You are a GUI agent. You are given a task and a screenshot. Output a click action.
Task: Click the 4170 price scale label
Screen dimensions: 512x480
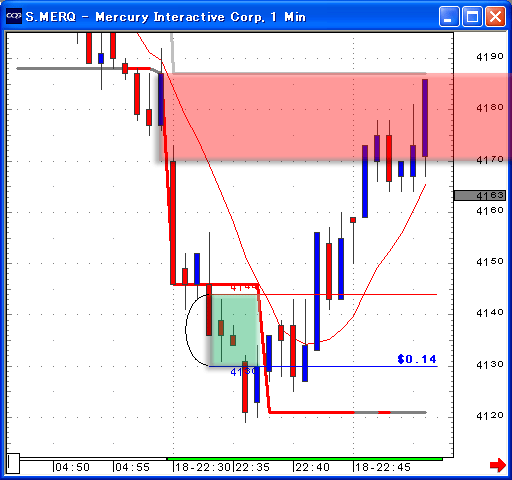(x=490, y=160)
